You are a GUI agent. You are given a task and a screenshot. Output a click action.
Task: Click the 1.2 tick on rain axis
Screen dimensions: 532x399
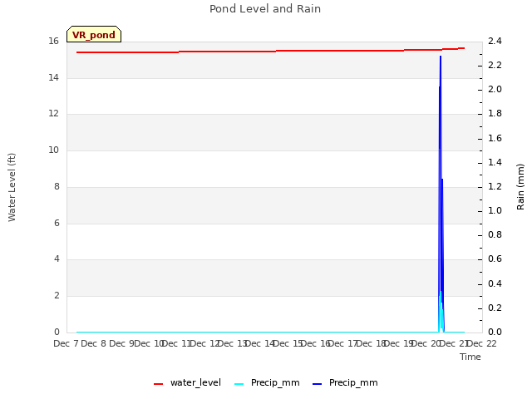pos(495,186)
